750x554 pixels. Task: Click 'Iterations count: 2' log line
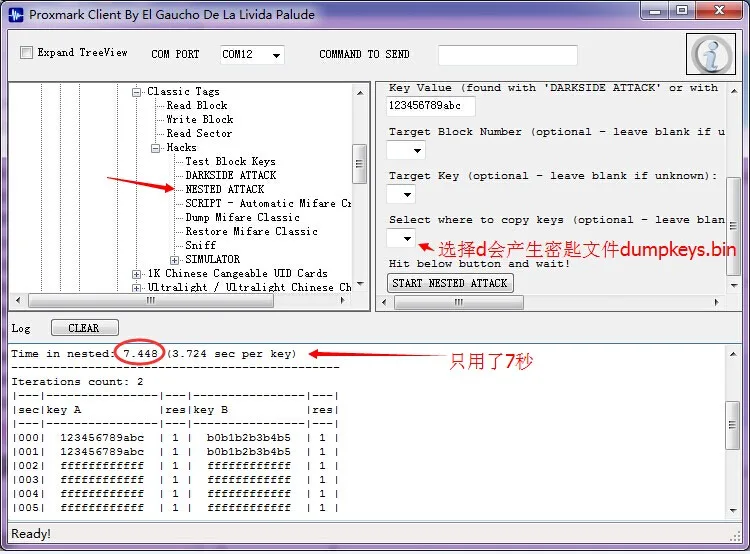click(77, 382)
